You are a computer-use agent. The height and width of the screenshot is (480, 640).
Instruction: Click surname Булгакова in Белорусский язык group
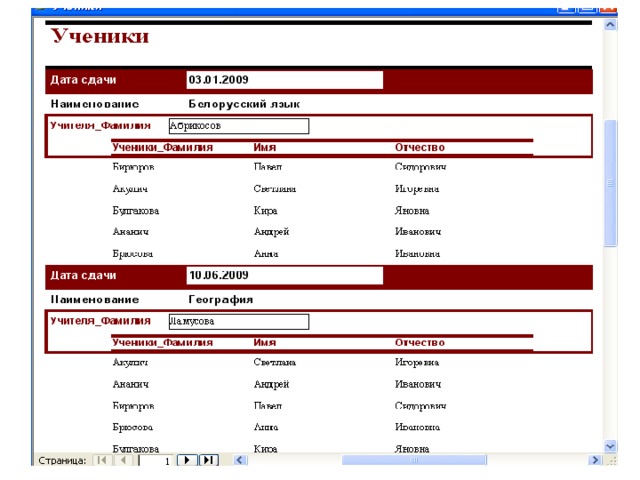click(136, 211)
